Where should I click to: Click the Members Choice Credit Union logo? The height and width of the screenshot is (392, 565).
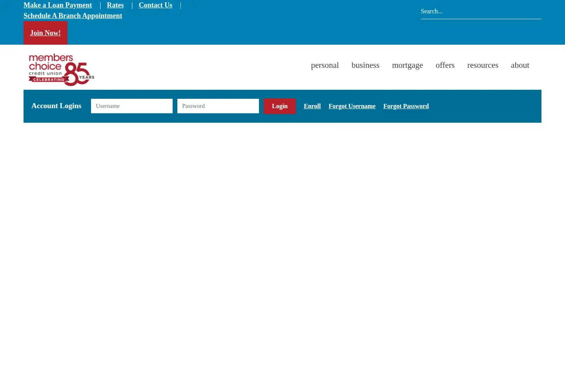[61, 69]
